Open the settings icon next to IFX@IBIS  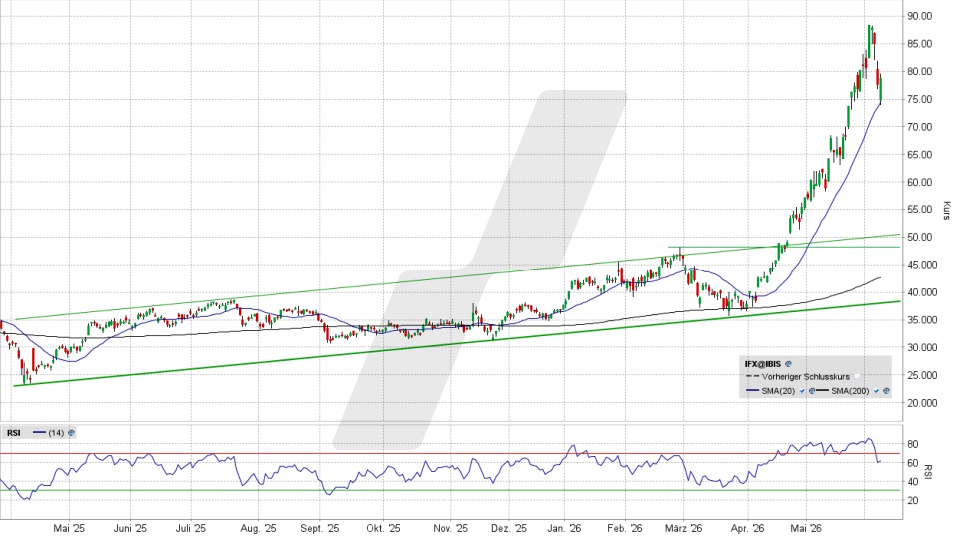(x=789, y=364)
